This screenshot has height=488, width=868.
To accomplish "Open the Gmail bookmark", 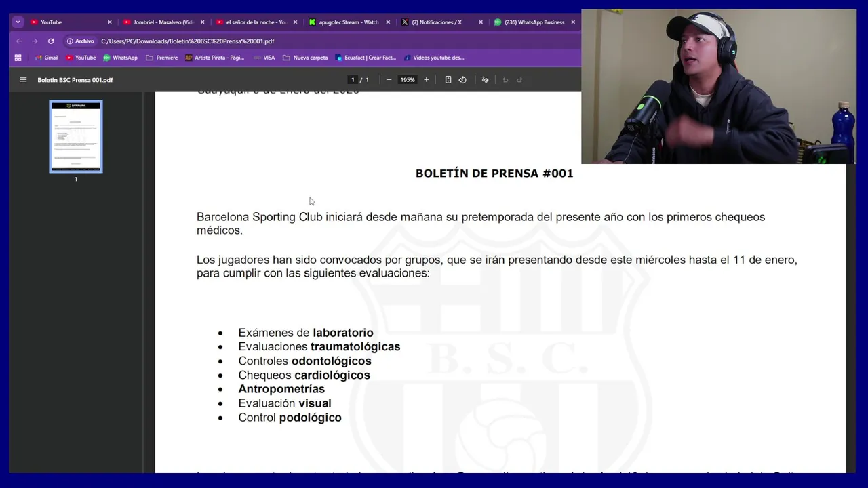I will [47, 58].
